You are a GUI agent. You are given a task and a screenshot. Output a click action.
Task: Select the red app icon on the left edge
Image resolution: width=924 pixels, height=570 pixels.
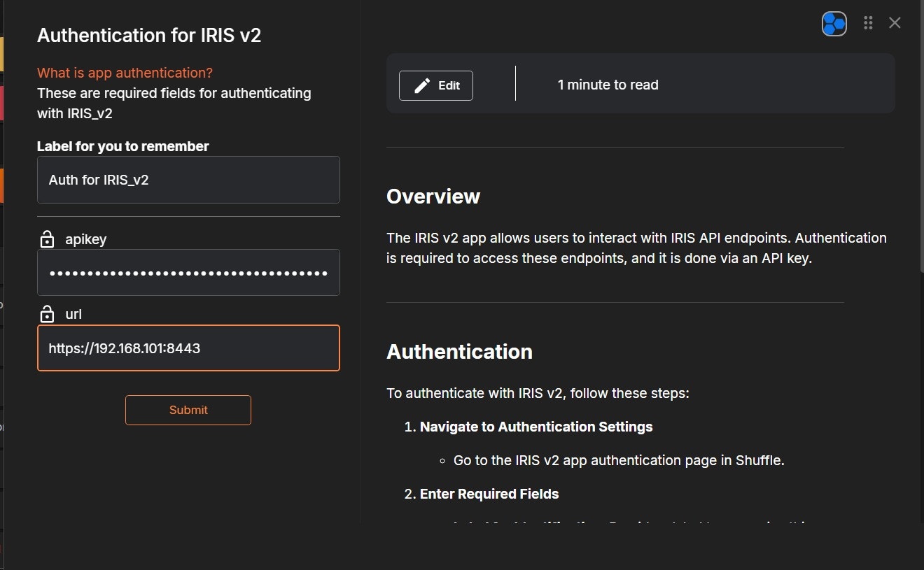click(3, 101)
